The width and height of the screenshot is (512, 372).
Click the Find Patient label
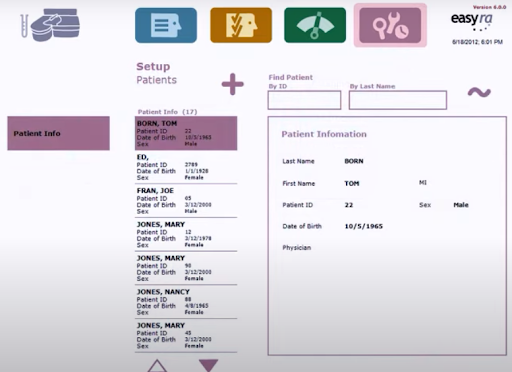[x=291, y=77]
